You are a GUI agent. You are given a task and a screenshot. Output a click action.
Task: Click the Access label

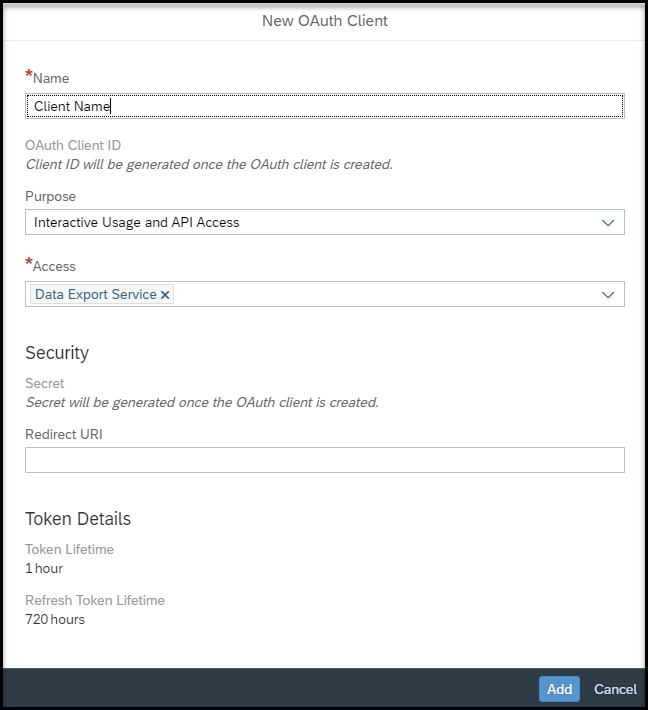(x=54, y=266)
